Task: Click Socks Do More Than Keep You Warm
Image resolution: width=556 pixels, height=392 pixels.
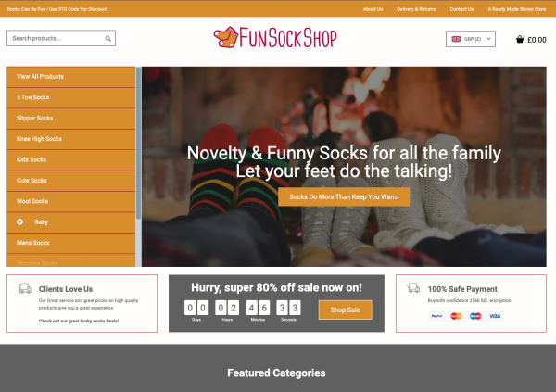Action: 344,196
